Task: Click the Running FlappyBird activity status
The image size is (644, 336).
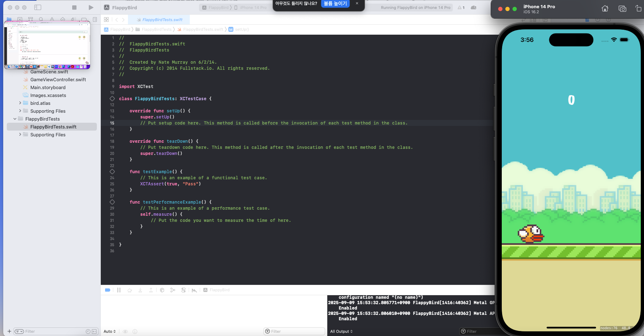Action: point(415,8)
